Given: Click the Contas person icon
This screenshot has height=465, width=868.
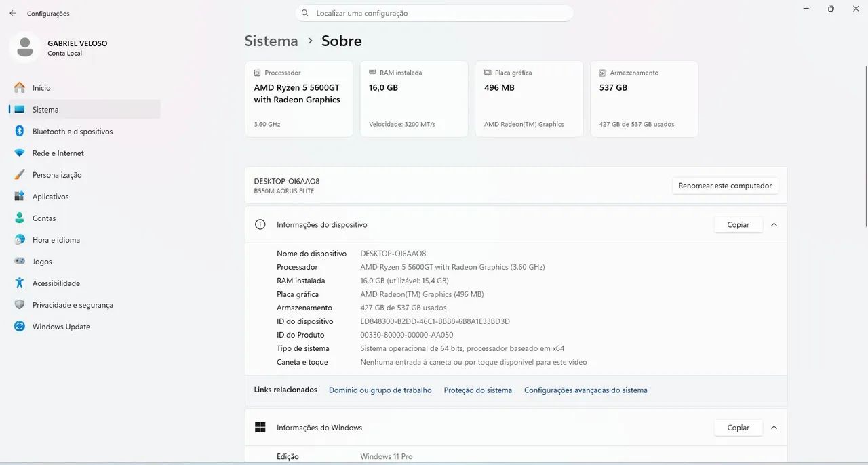Looking at the screenshot, I should point(20,218).
